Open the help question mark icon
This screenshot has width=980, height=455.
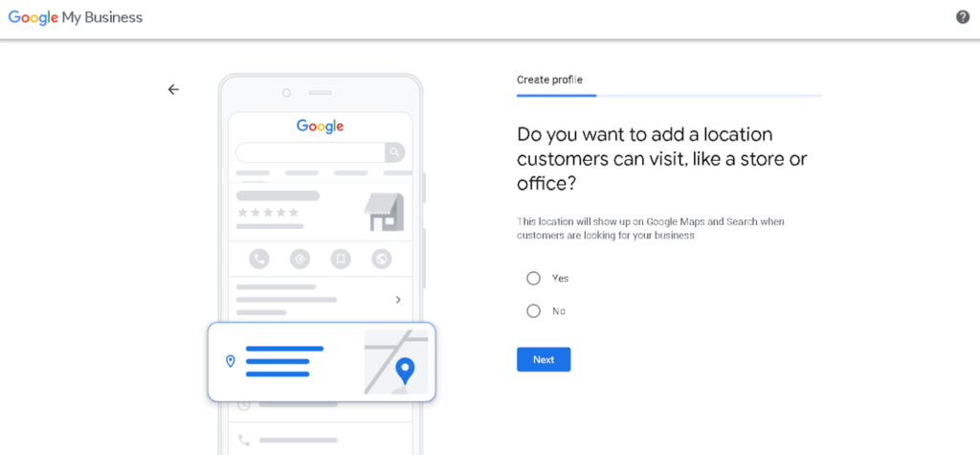point(963,17)
